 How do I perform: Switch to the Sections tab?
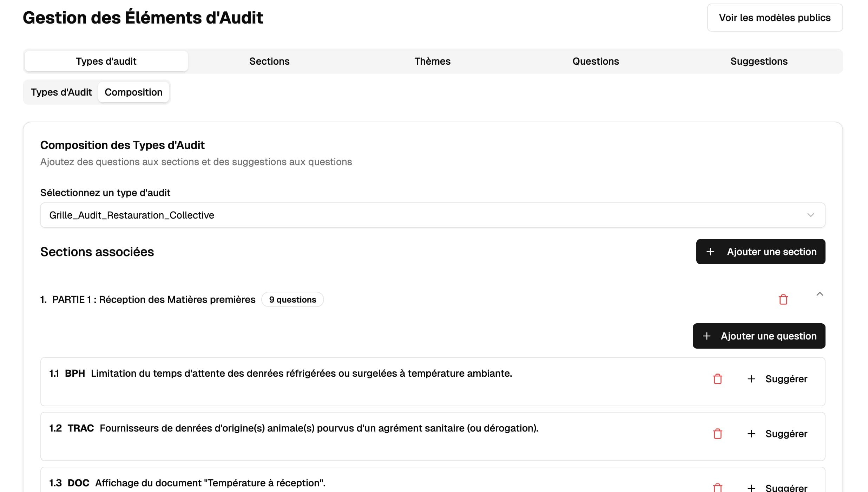(269, 61)
